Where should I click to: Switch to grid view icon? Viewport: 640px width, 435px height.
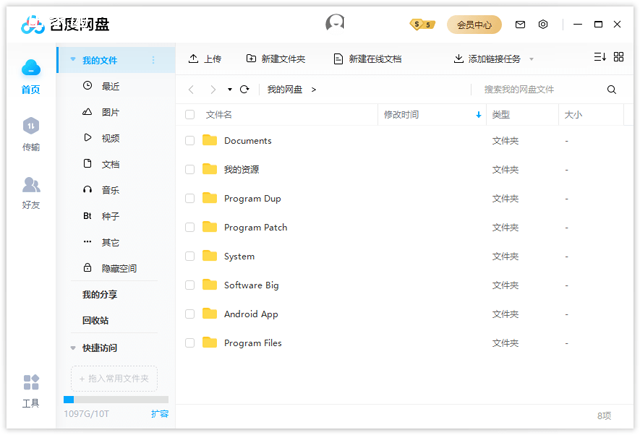click(x=619, y=57)
